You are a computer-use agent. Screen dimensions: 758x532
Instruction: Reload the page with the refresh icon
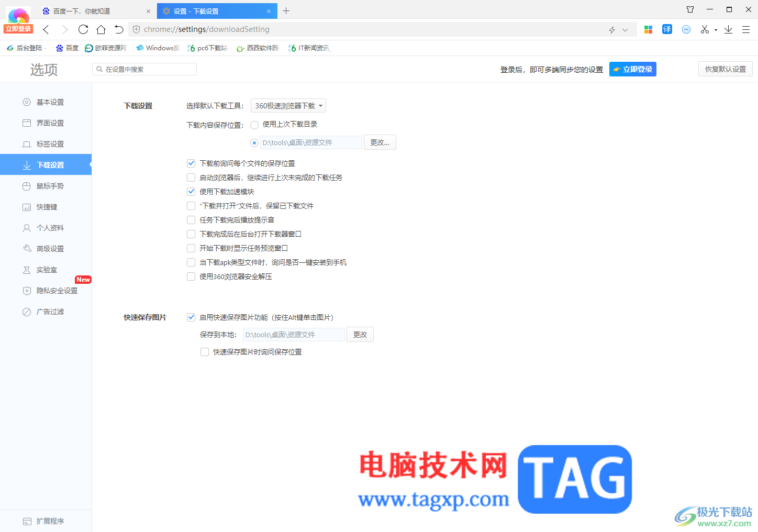(x=83, y=29)
